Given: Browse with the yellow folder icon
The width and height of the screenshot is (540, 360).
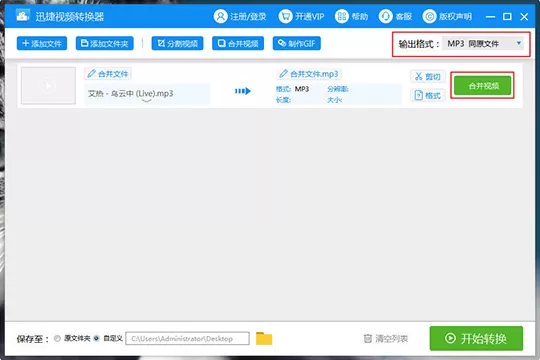Looking at the screenshot, I should (x=264, y=338).
